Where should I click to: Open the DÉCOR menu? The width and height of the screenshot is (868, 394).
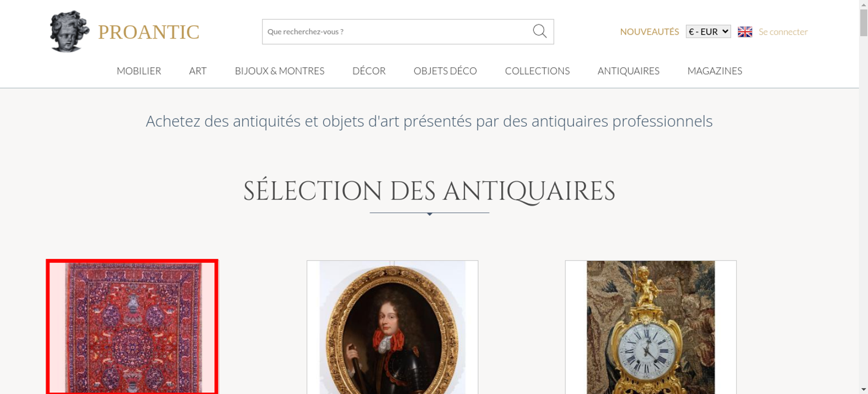point(369,71)
